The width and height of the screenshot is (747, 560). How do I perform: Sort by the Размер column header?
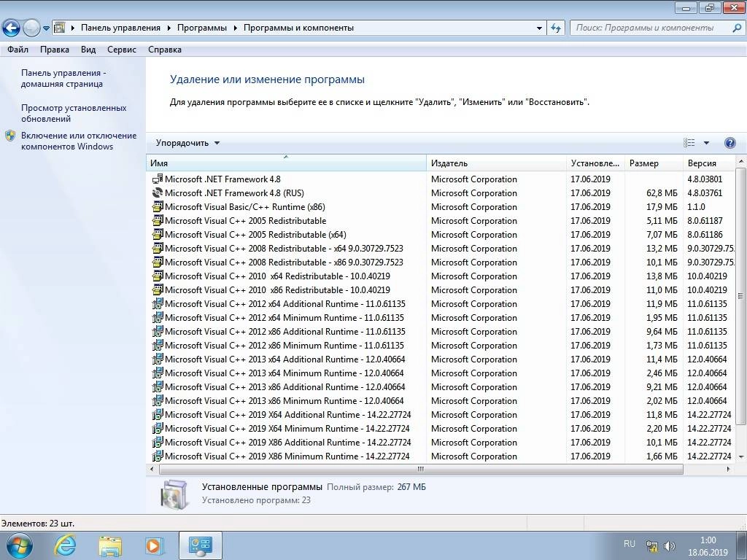[654, 163]
